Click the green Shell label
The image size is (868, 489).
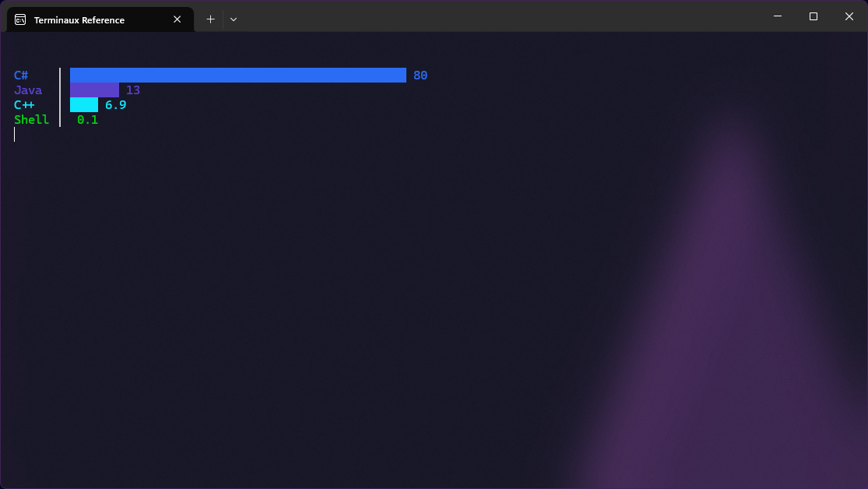coord(31,120)
